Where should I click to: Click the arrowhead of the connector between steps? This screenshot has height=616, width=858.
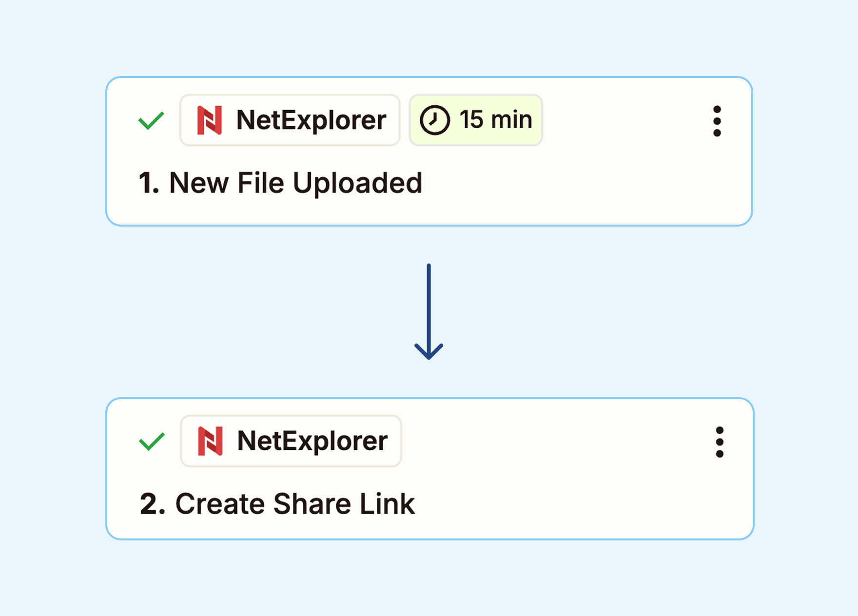[429, 352]
